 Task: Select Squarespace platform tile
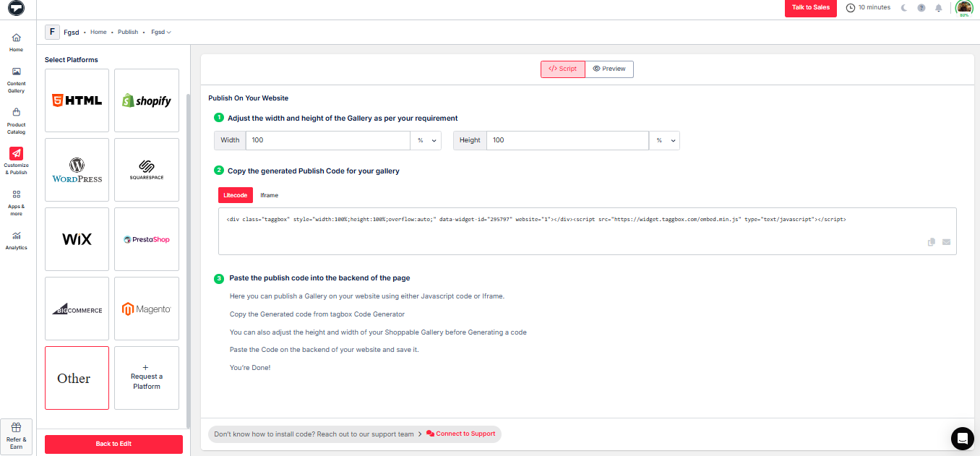click(147, 170)
